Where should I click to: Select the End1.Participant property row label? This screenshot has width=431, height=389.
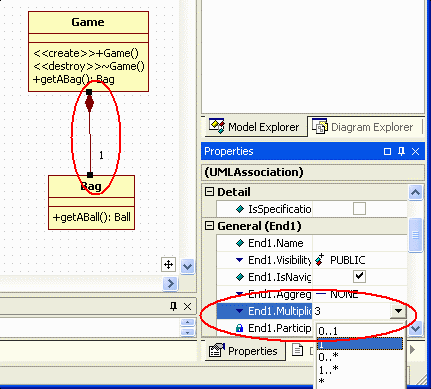click(x=279, y=328)
